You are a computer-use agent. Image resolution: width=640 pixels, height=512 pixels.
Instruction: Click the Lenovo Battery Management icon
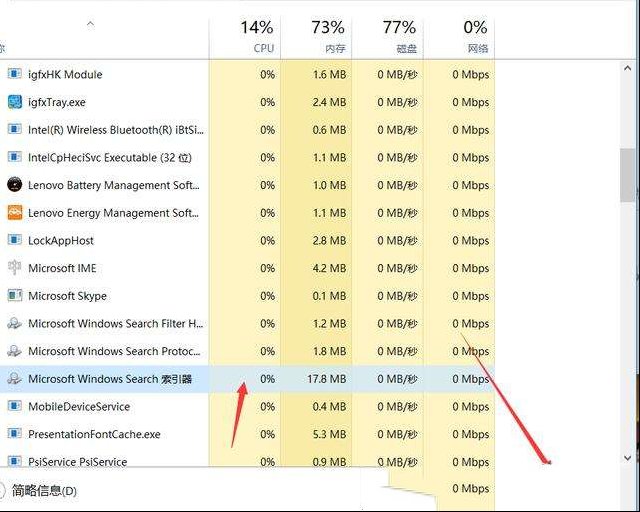click(15, 185)
